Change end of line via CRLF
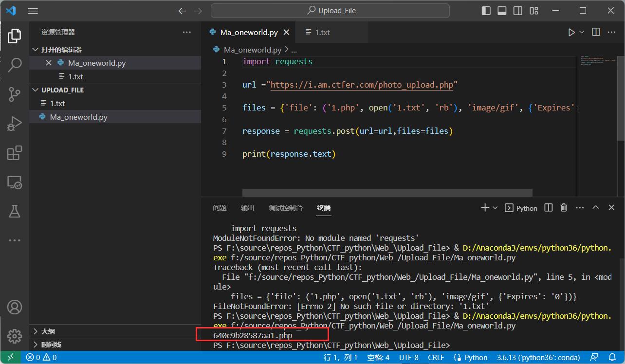Screen dimensions: 625x364 (x=436, y=358)
